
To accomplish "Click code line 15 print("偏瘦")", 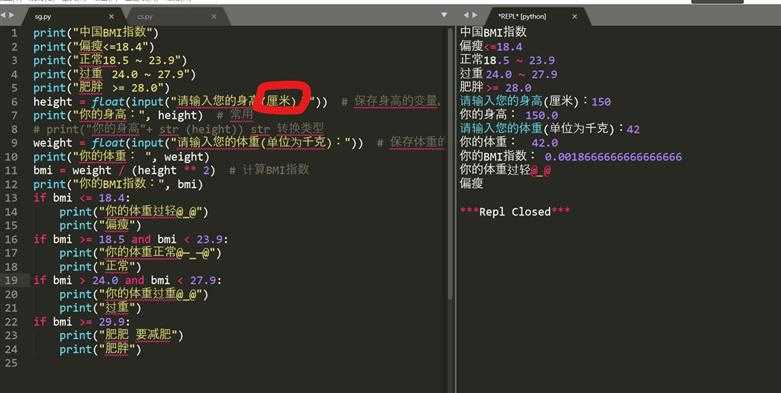I will click(100, 226).
